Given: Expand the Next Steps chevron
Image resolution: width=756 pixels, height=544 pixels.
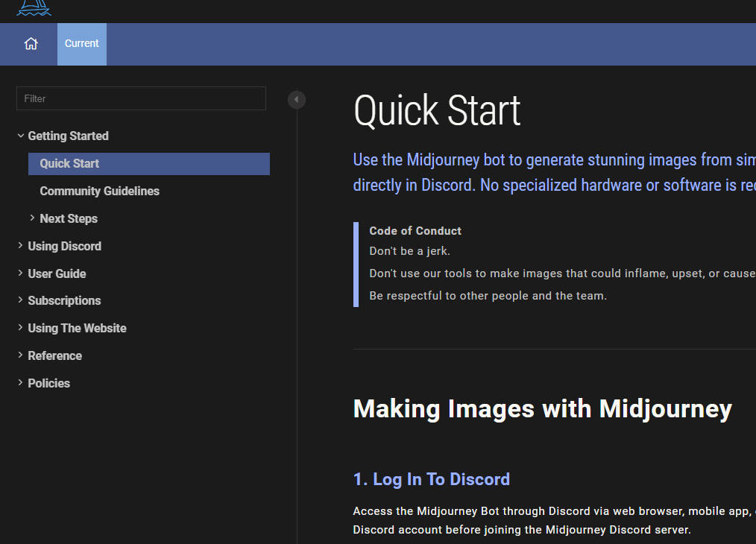Looking at the screenshot, I should pos(32,218).
